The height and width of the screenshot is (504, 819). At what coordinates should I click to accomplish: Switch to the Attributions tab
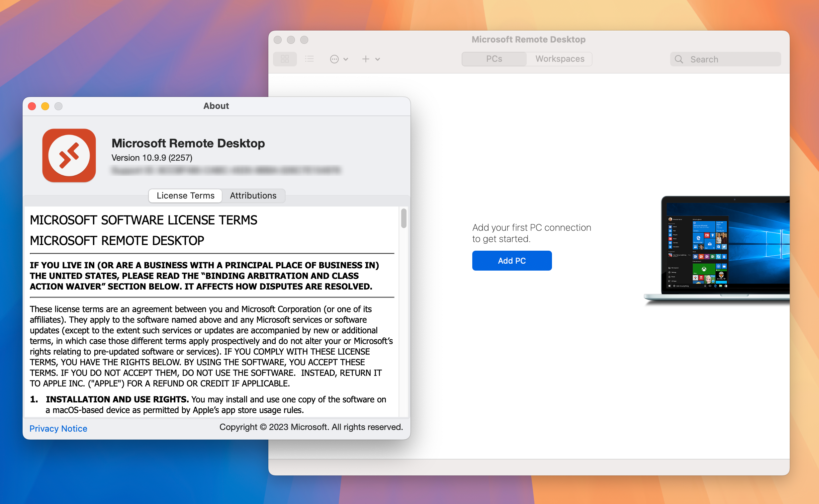[x=254, y=195]
